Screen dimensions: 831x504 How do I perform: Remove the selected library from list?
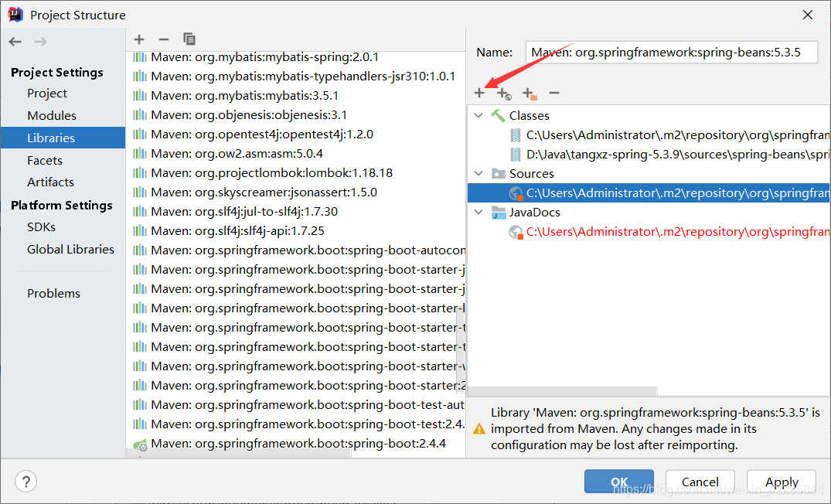point(164,39)
